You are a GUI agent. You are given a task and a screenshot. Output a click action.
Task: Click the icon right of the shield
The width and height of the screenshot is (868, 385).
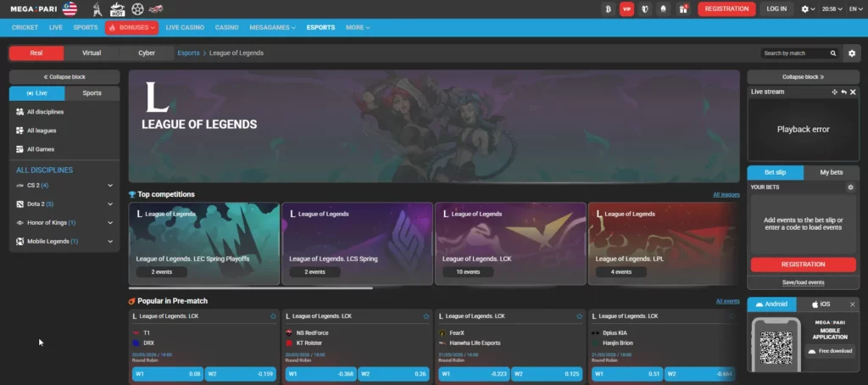(663, 8)
